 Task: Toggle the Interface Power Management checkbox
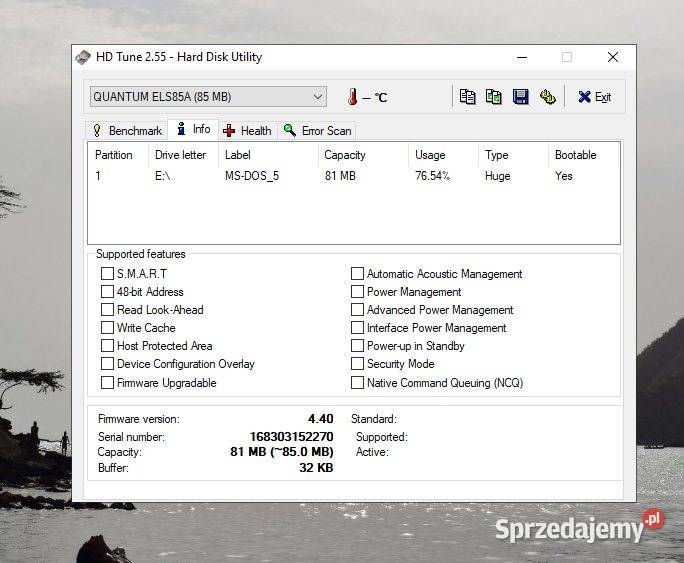[x=357, y=328]
